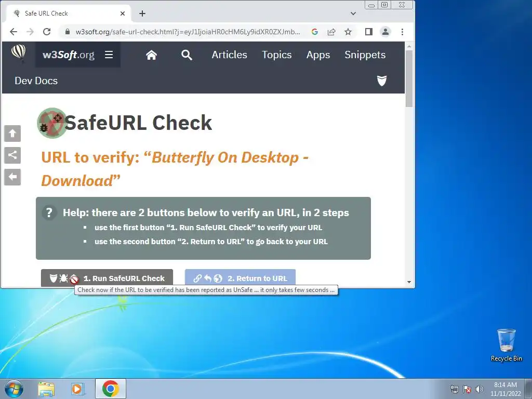
Task: Select the Recycle Bin on the desktop
Action: coord(506,345)
